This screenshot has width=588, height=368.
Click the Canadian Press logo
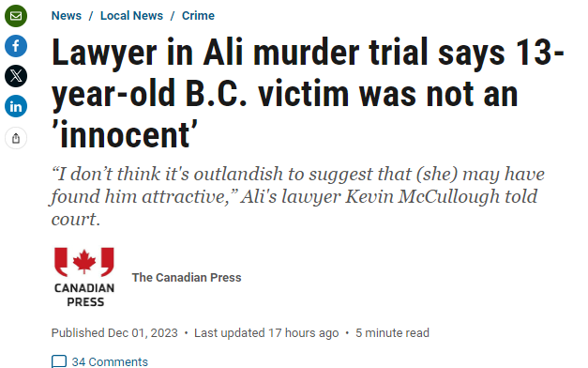[84, 277]
